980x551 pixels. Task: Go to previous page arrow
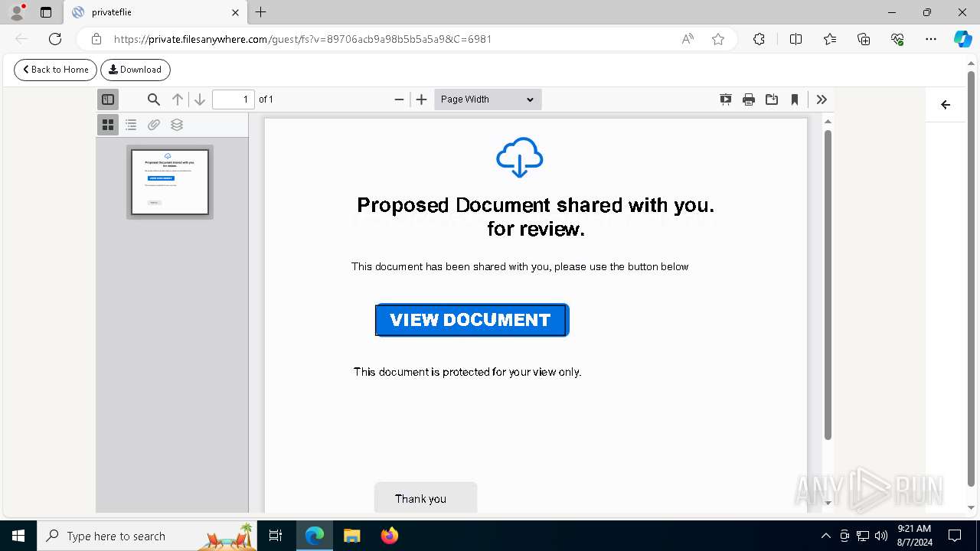178,99
